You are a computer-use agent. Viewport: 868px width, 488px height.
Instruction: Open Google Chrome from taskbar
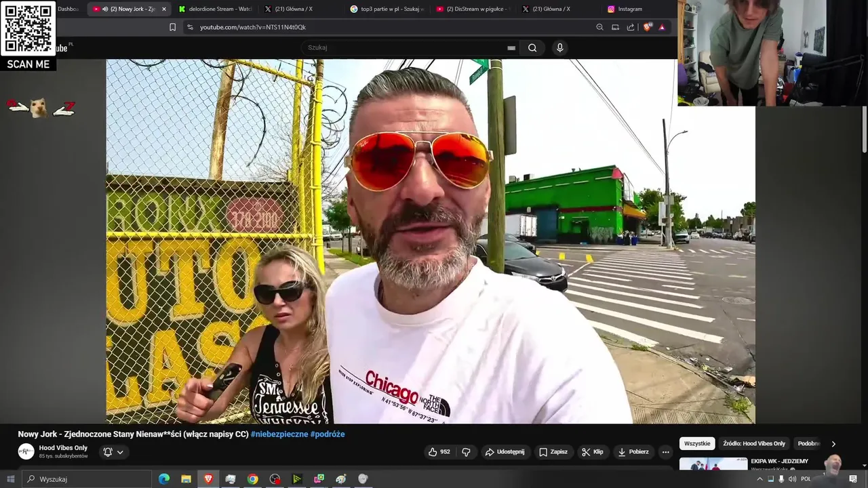[x=252, y=479]
